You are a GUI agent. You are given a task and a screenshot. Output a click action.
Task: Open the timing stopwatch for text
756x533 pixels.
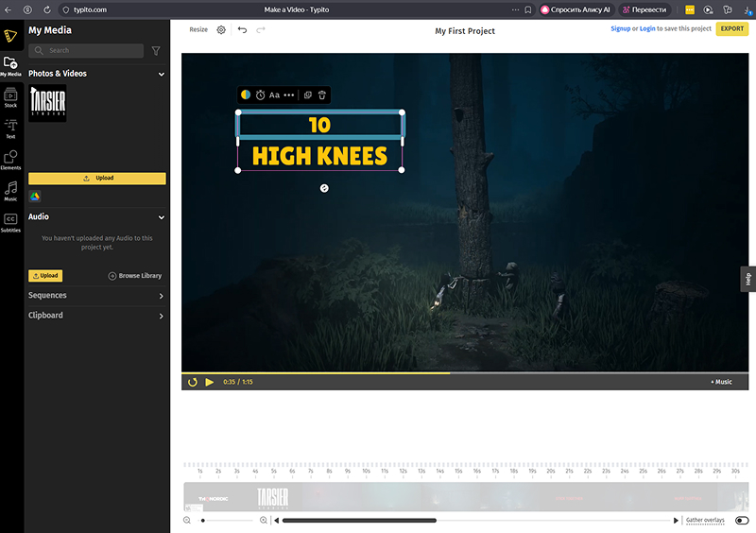coord(260,95)
